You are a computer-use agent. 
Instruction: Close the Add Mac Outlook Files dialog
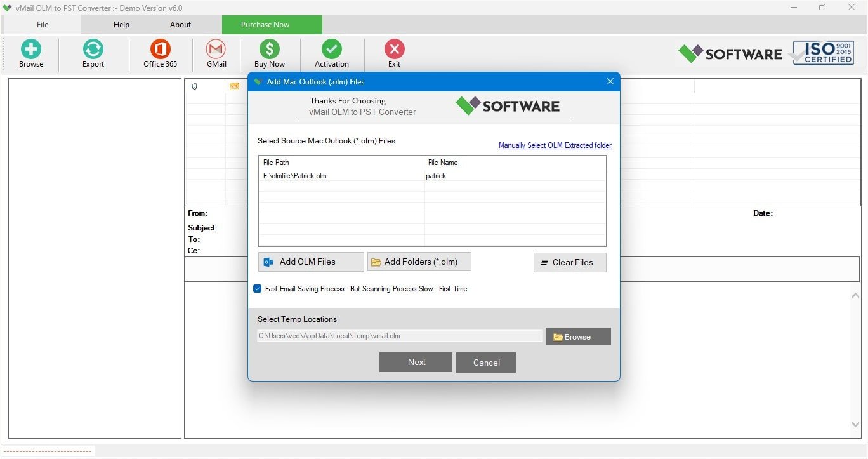tap(610, 81)
